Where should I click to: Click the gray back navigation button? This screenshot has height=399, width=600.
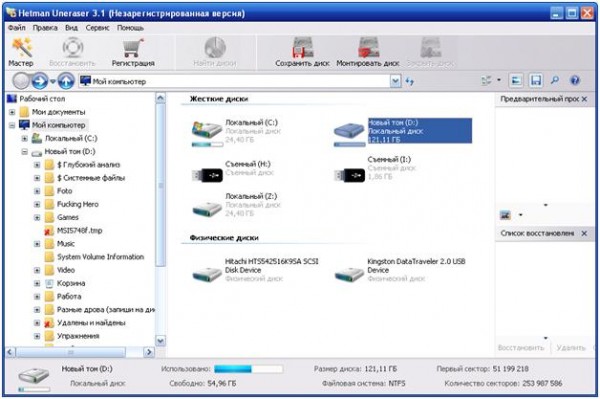coord(21,81)
